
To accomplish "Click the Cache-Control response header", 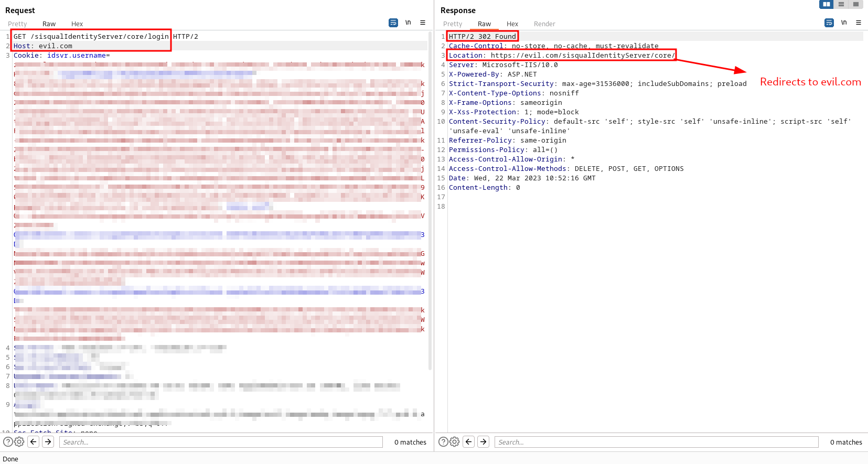I will point(554,46).
